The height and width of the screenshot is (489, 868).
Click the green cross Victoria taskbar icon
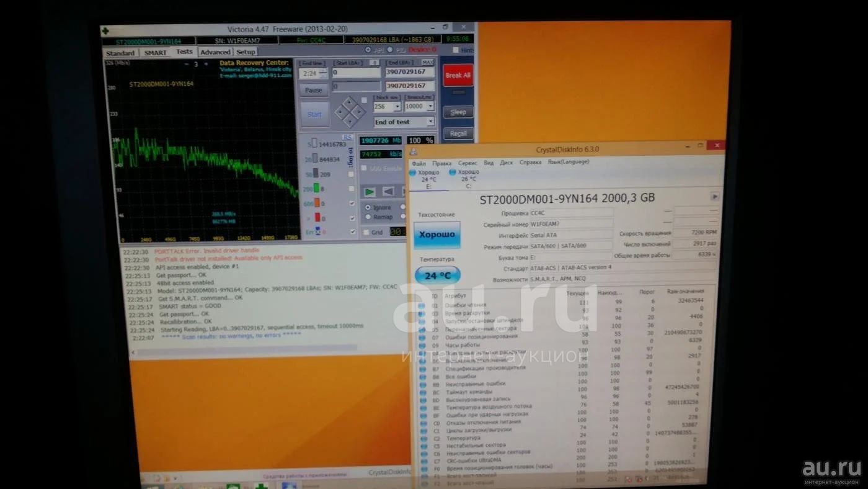262,485
